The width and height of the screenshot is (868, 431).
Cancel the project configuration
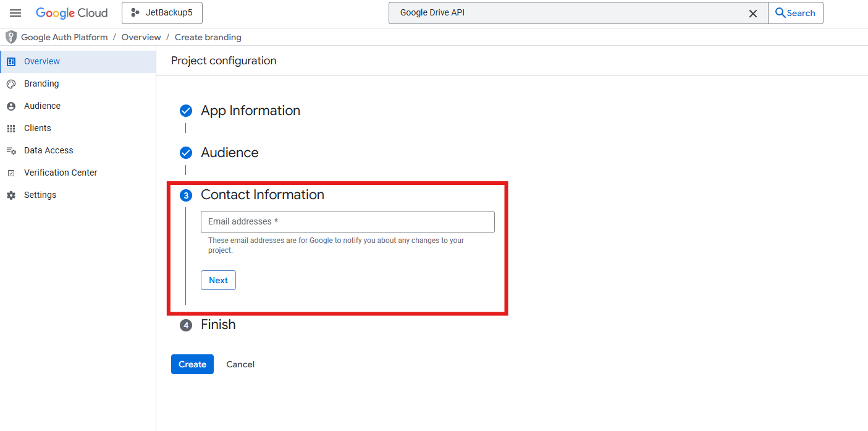click(x=240, y=364)
